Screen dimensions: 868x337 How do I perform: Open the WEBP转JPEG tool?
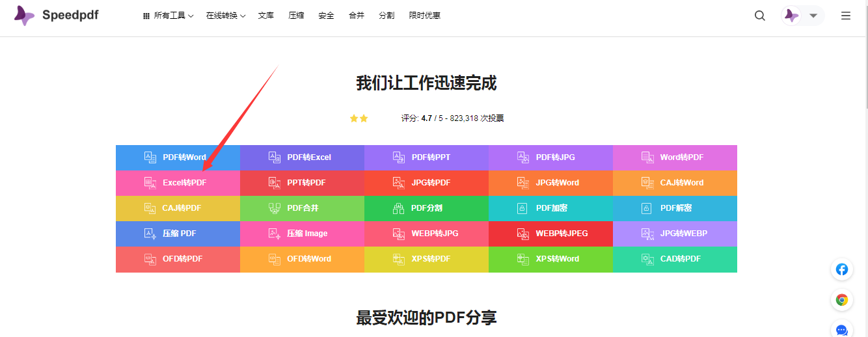coord(550,234)
